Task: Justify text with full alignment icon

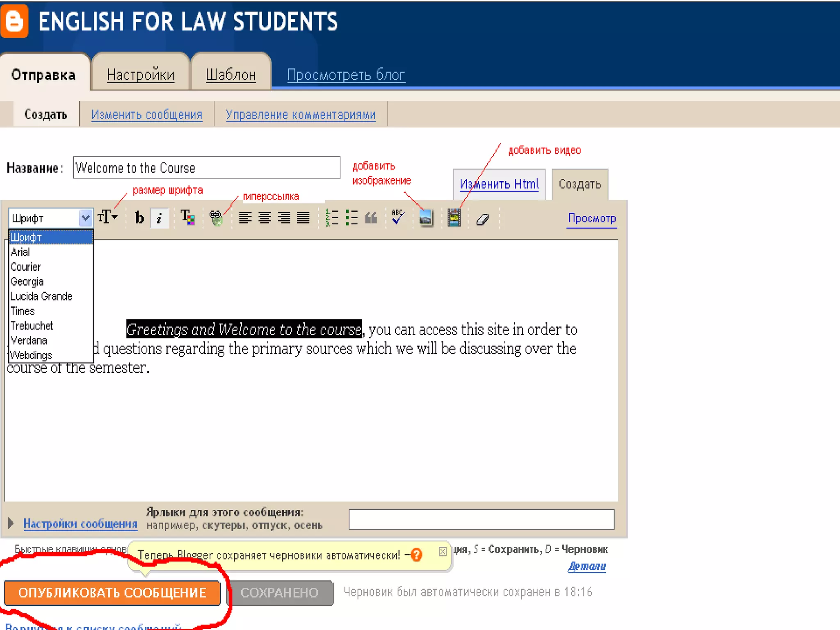Action: point(303,218)
